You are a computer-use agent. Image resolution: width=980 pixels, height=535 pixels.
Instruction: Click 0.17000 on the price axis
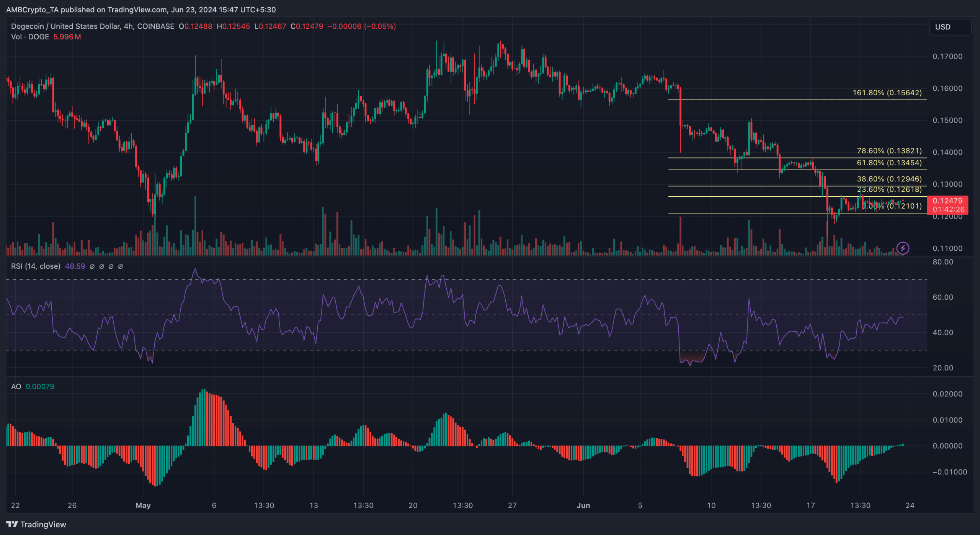point(947,56)
